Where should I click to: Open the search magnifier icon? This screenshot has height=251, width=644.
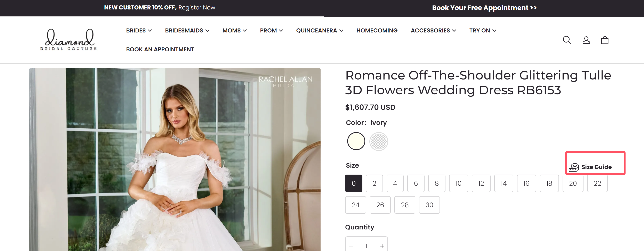[x=566, y=40]
